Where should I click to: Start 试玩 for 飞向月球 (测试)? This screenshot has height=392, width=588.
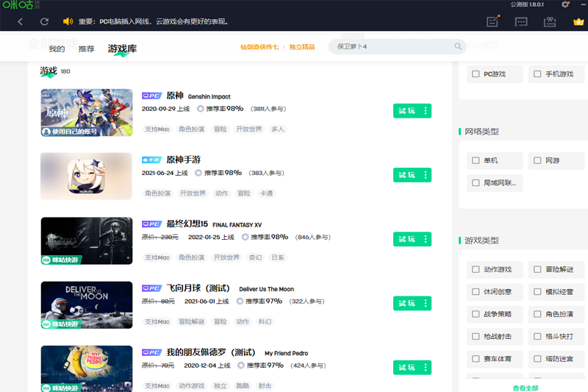[407, 303]
